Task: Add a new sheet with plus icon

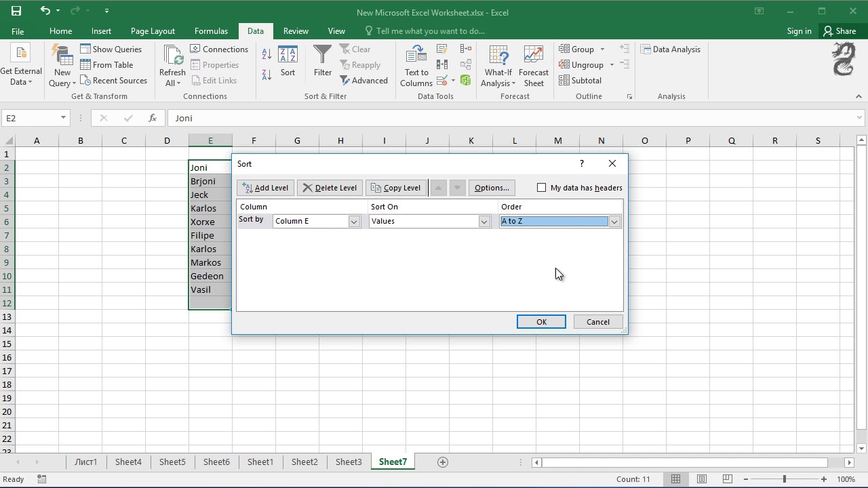Action: 443,462
